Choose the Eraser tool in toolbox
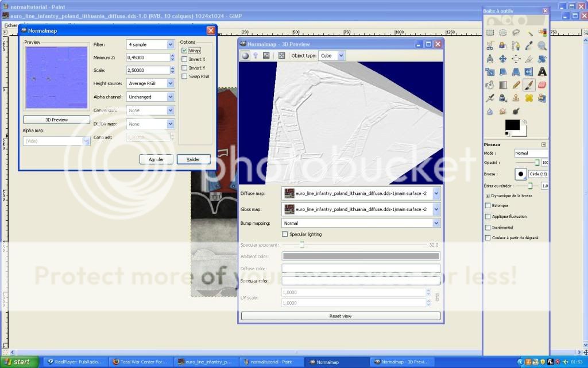This screenshot has height=368, width=588. (x=542, y=85)
